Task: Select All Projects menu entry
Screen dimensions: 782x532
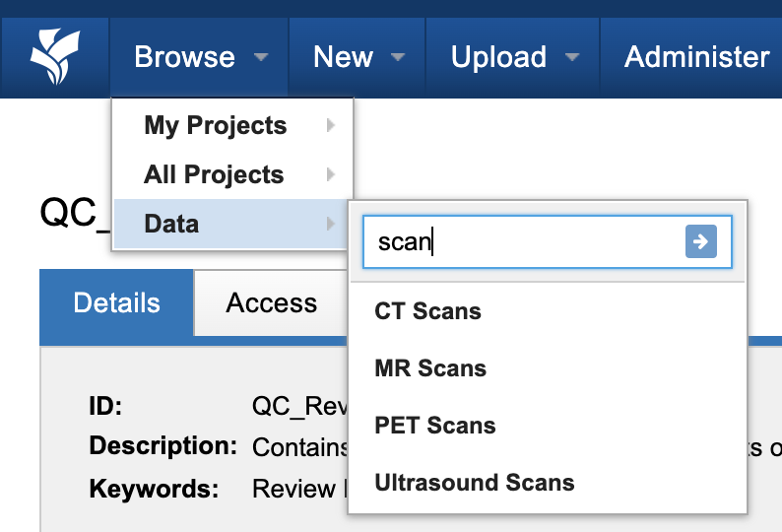Action: [214, 175]
